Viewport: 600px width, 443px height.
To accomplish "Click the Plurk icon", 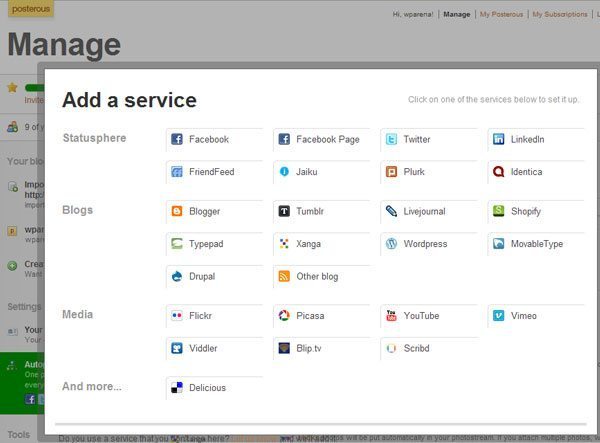I will tap(391, 171).
